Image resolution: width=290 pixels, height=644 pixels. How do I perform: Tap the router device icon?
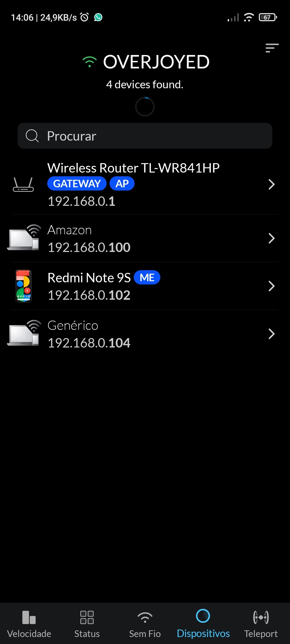tap(23, 185)
